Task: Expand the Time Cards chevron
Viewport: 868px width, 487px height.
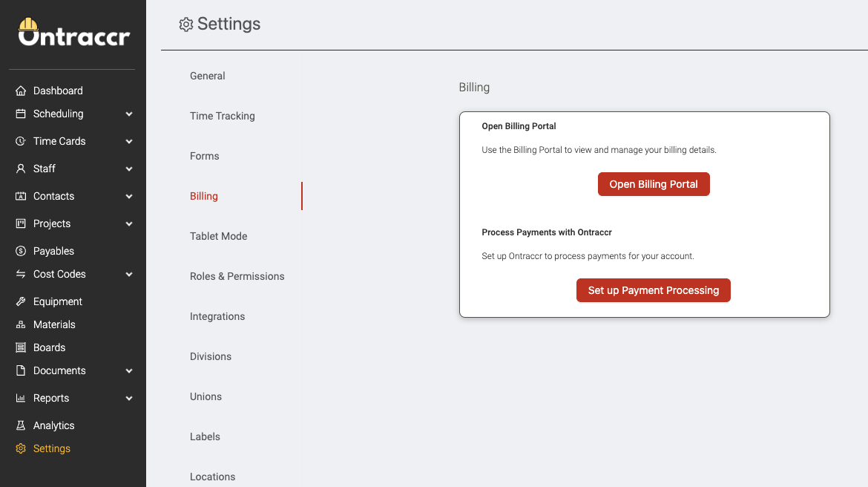Action: pos(129,141)
